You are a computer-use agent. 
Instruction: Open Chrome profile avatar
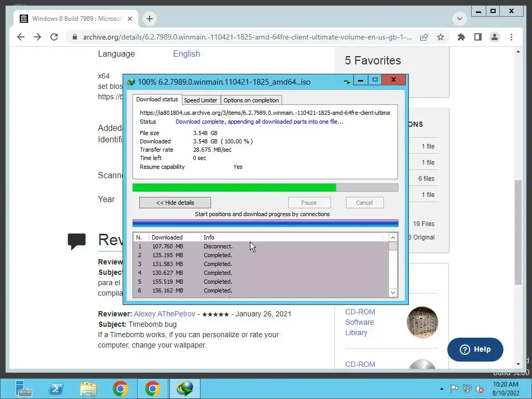495,37
